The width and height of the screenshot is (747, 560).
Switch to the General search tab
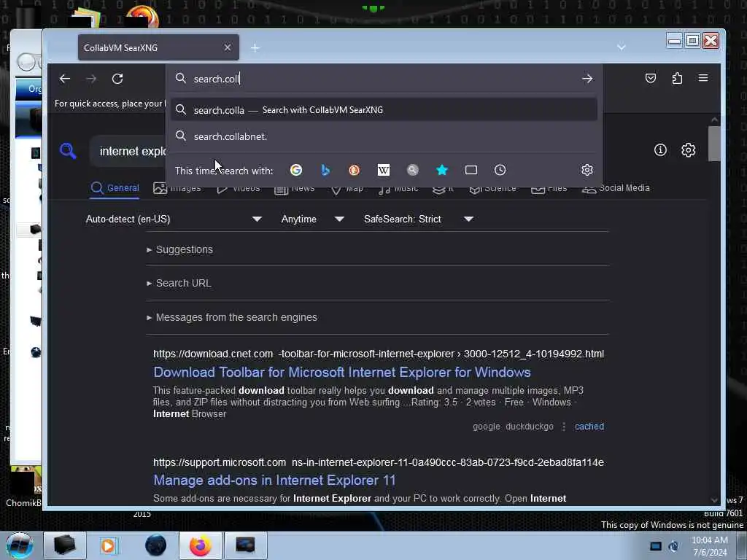115,188
